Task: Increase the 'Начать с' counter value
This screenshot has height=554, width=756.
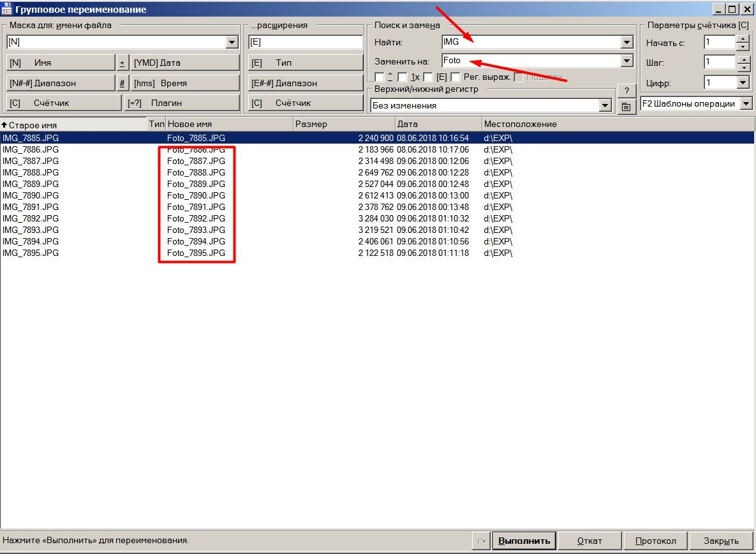Action: click(743, 38)
